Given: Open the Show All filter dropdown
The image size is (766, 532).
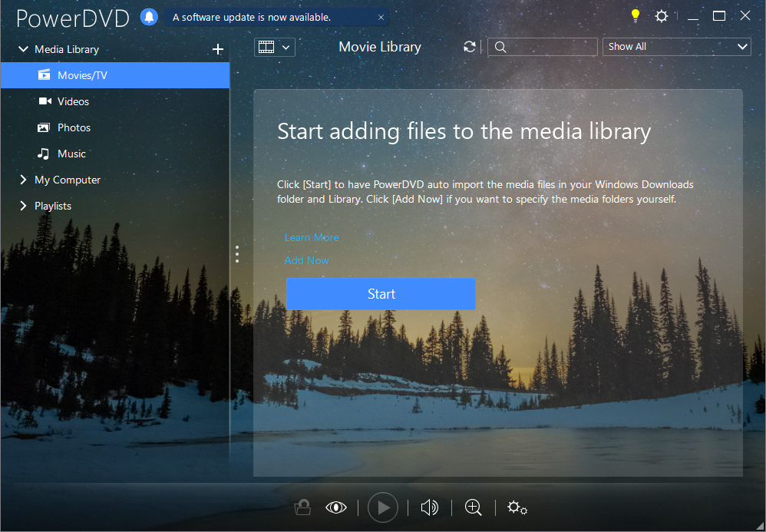Looking at the screenshot, I should tap(676, 47).
